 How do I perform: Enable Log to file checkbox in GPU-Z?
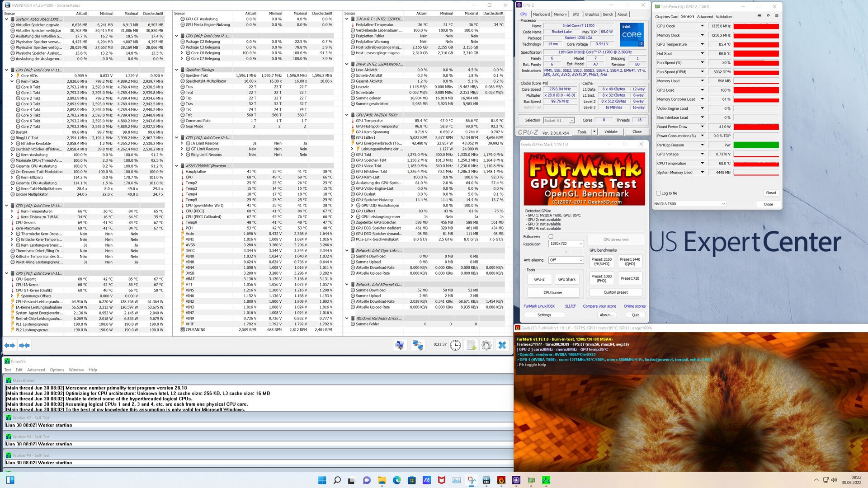tap(659, 193)
